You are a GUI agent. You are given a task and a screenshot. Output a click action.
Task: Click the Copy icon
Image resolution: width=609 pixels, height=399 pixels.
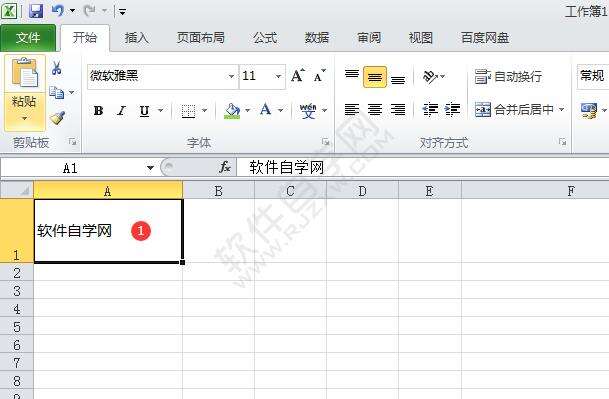[57, 92]
